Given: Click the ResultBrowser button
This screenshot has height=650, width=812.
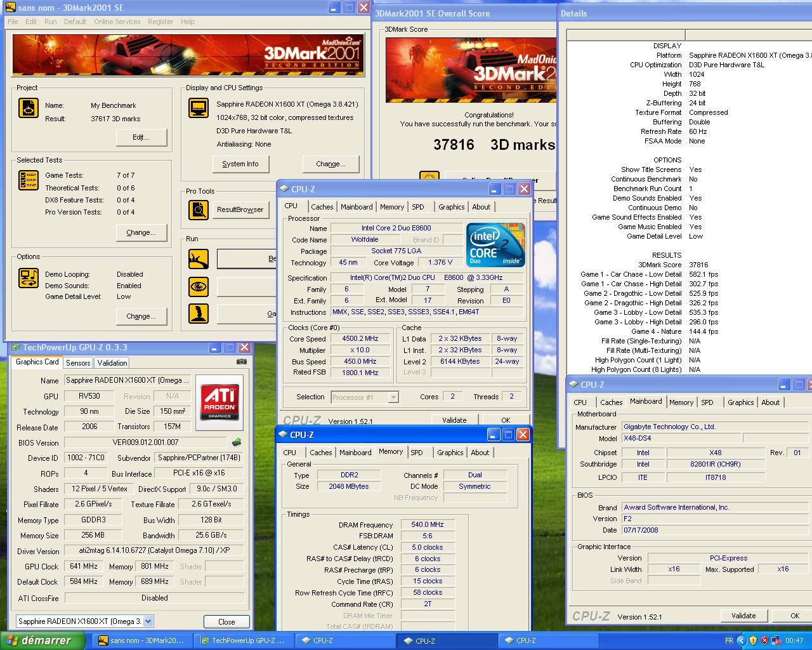Looking at the screenshot, I should pyautogui.click(x=240, y=209).
